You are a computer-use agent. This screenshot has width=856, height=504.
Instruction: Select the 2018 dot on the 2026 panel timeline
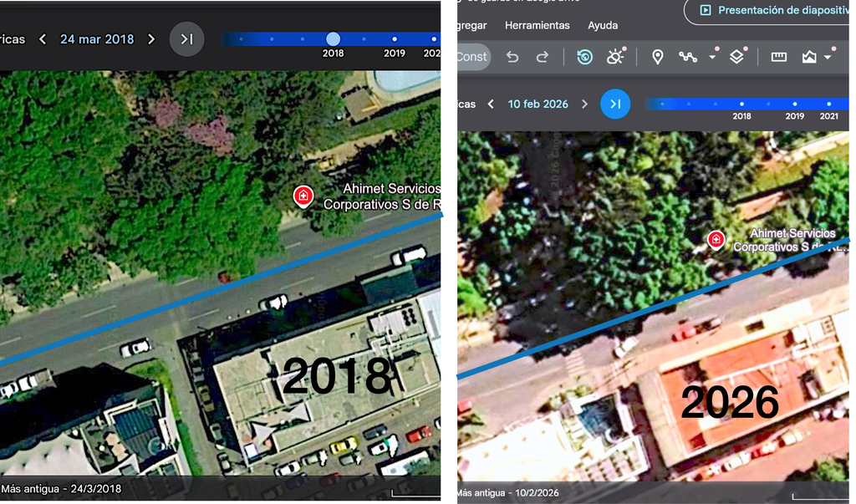click(x=741, y=104)
